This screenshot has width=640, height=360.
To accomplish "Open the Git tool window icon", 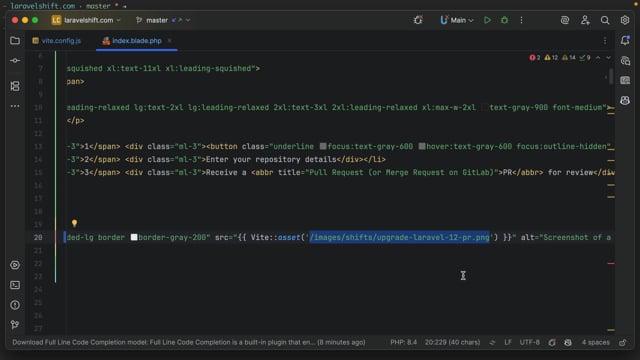I will coord(15,325).
